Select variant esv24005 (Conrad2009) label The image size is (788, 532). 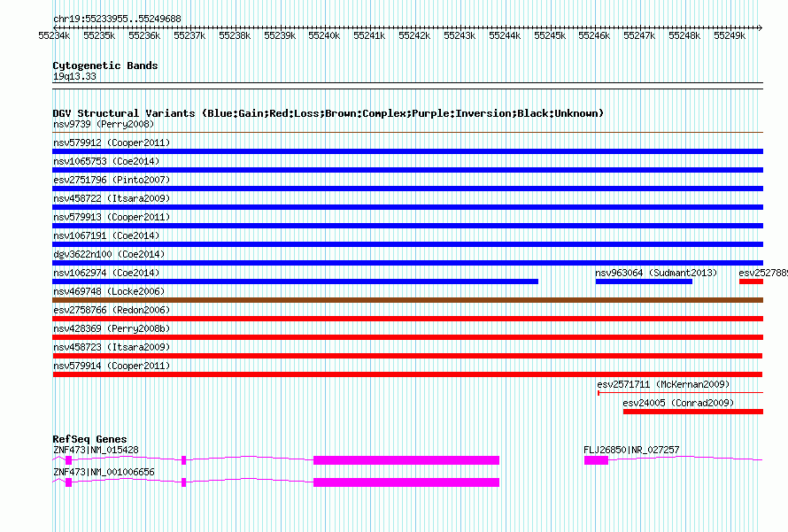678,403
